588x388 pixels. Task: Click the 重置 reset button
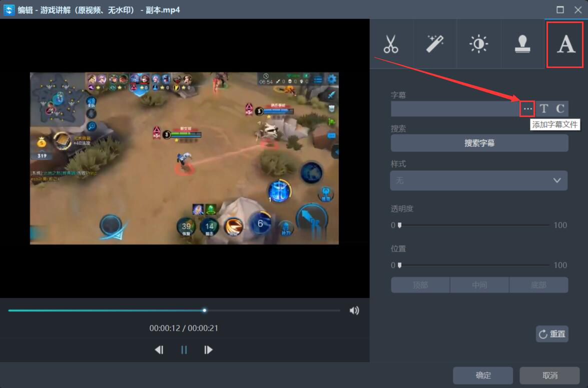coord(552,334)
